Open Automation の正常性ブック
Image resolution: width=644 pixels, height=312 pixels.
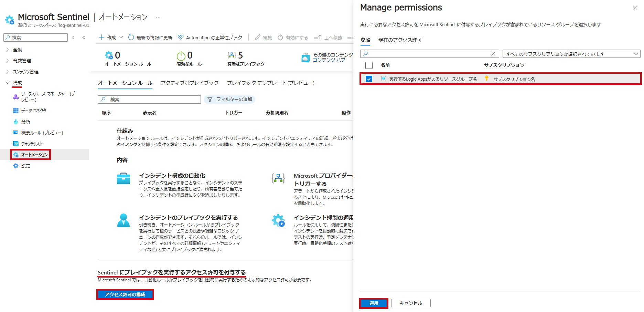210,38
